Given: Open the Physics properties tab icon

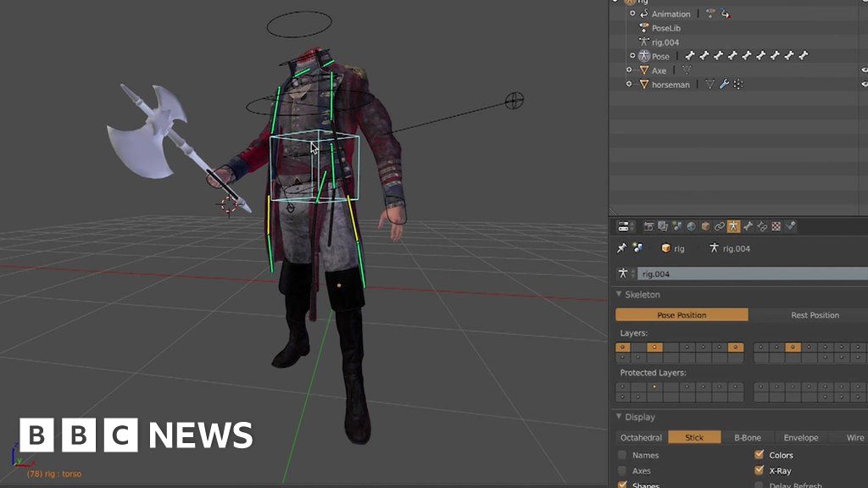Looking at the screenshot, I should [790, 226].
